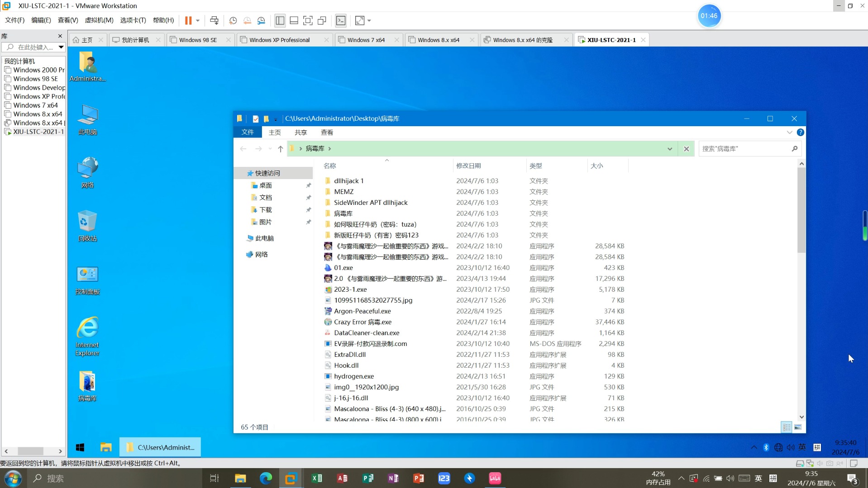Screen dimensions: 868x488
Task: Open the console view toolbar icon
Action: coord(341,20)
